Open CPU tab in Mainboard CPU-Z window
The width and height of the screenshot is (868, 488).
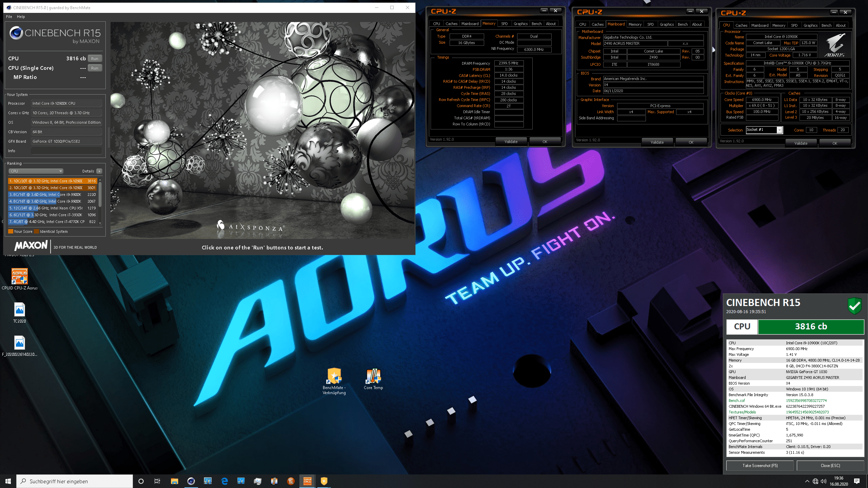583,24
